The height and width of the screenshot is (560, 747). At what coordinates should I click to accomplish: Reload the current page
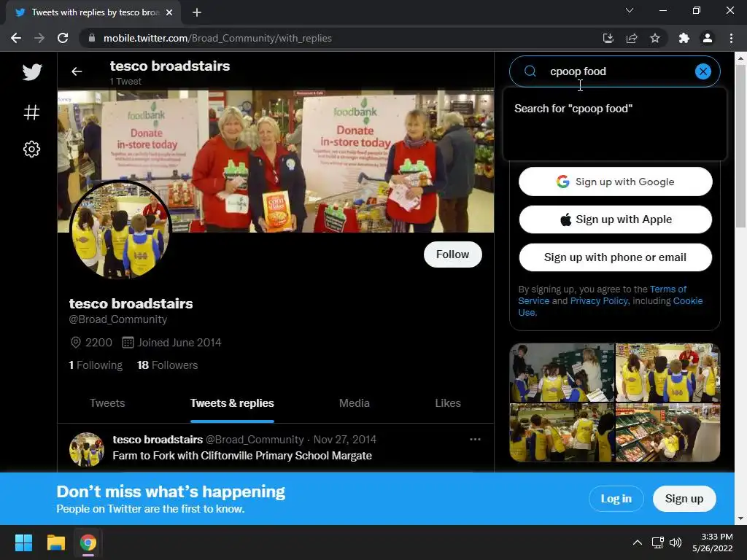coord(63,38)
